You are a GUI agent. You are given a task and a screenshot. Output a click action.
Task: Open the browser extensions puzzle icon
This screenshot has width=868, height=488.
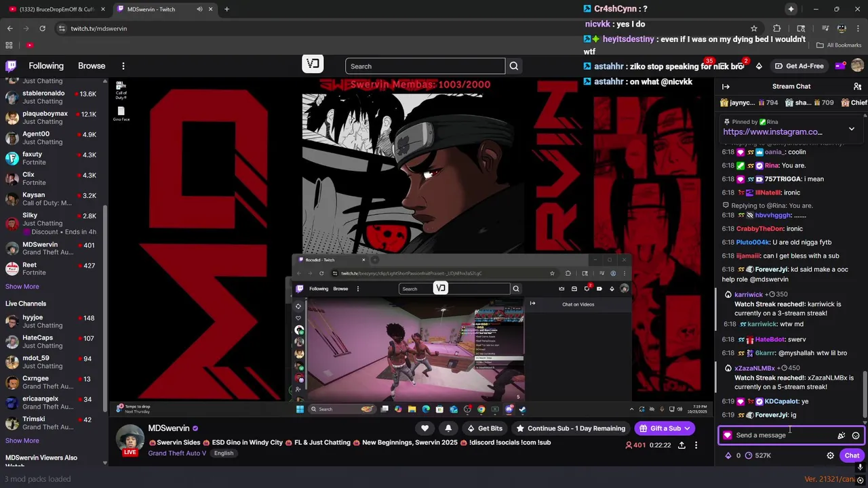pos(777,28)
